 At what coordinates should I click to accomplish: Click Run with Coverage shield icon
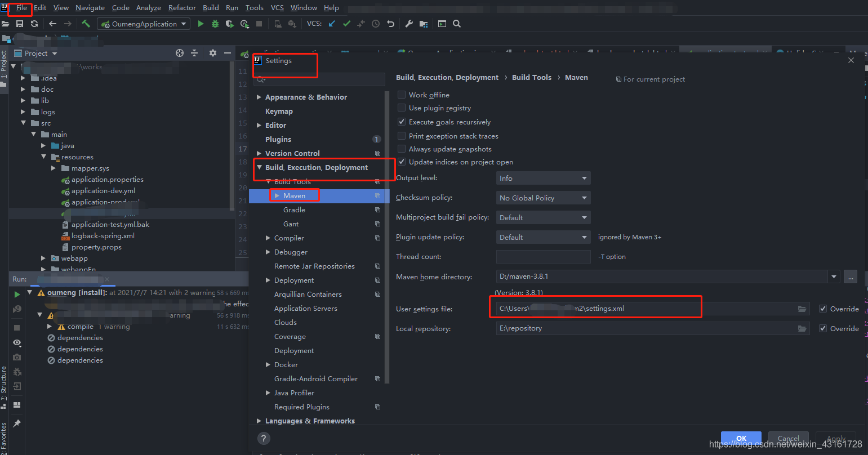[229, 24]
